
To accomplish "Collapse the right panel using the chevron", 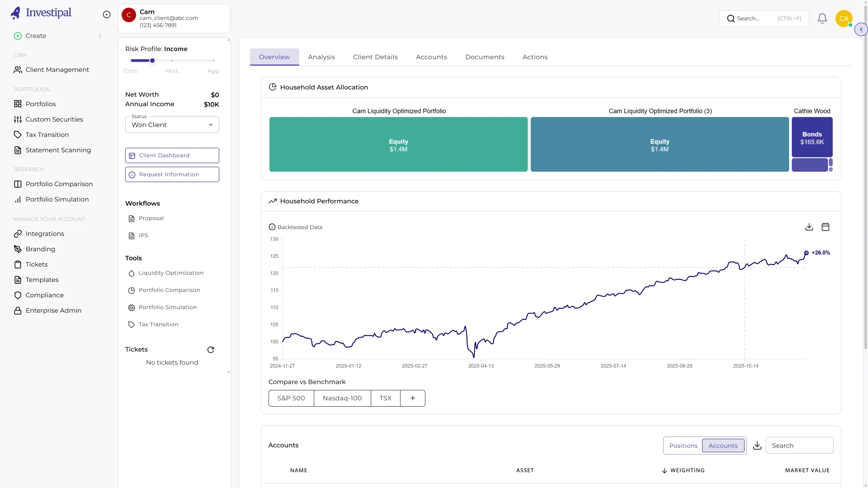I will click(x=861, y=29).
